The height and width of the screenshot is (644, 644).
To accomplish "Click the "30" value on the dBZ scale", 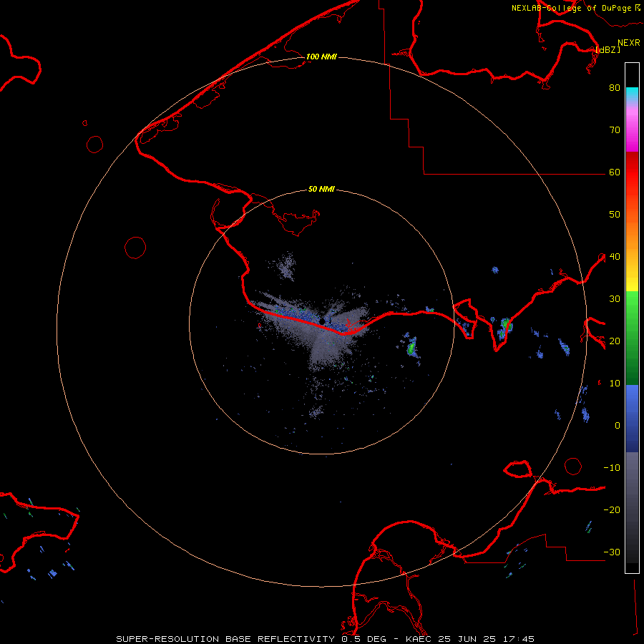I will [615, 298].
